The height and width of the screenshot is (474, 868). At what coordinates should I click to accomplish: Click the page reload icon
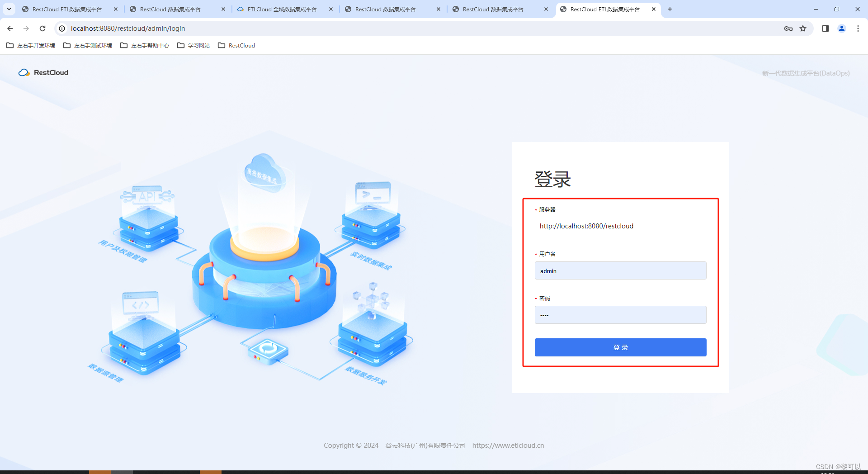[x=42, y=28]
